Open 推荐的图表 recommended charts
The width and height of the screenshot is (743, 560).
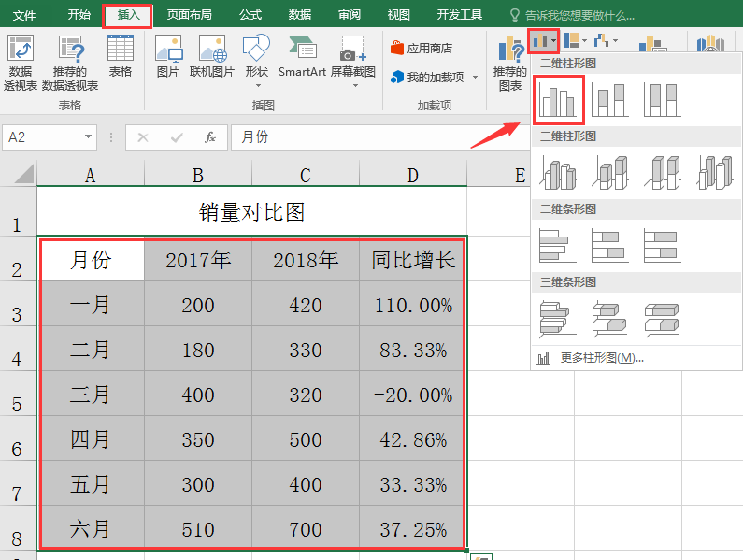point(510,63)
